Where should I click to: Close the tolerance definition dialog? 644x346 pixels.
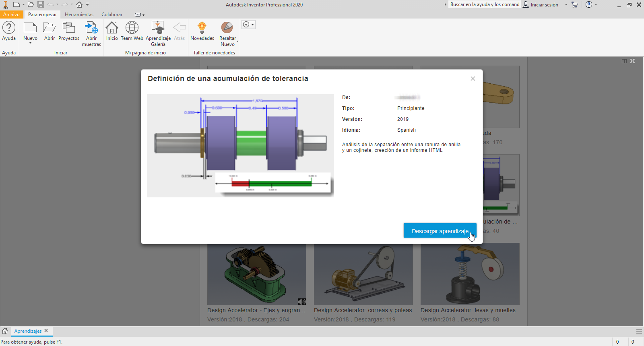click(x=473, y=79)
